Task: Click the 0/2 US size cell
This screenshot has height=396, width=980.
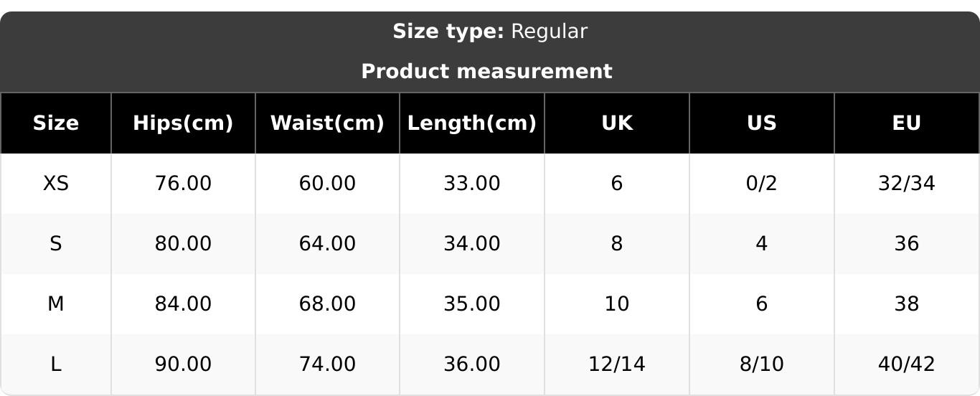Action: point(762,184)
